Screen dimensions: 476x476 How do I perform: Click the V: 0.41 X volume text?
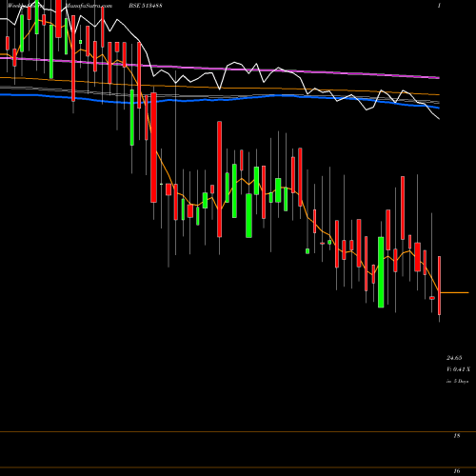click(458, 369)
